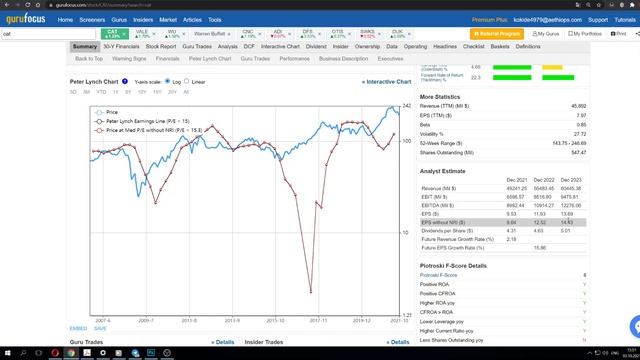Click the browser home icon
The width and height of the screenshot is (640, 360).
pos(38,5)
